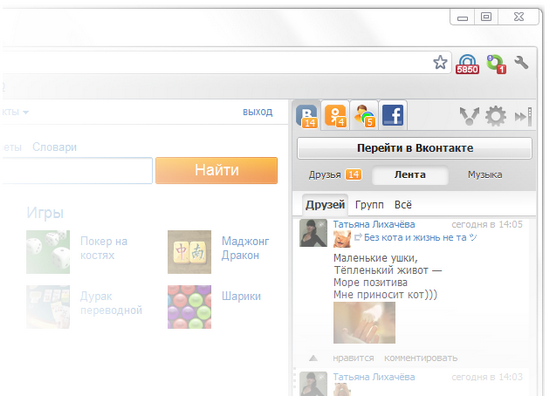Switch to the VKontakte panel tab
This screenshot has width=550, height=396.
pyautogui.click(x=307, y=116)
